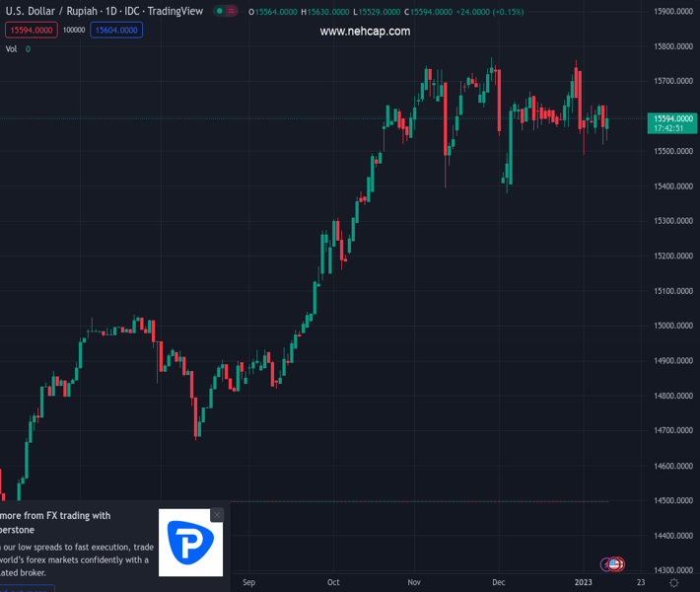Open chart settings gear icon
This screenshot has height=592, width=700.
[x=673, y=583]
